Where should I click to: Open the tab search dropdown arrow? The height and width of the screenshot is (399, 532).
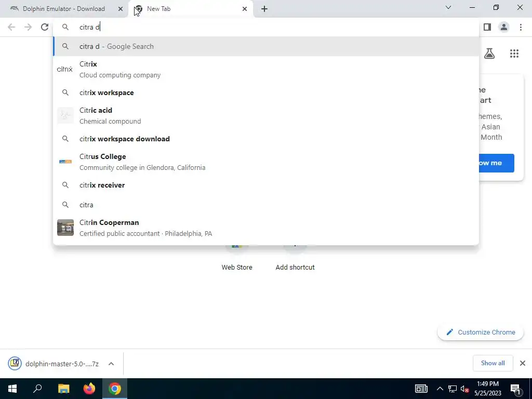coord(448,7)
